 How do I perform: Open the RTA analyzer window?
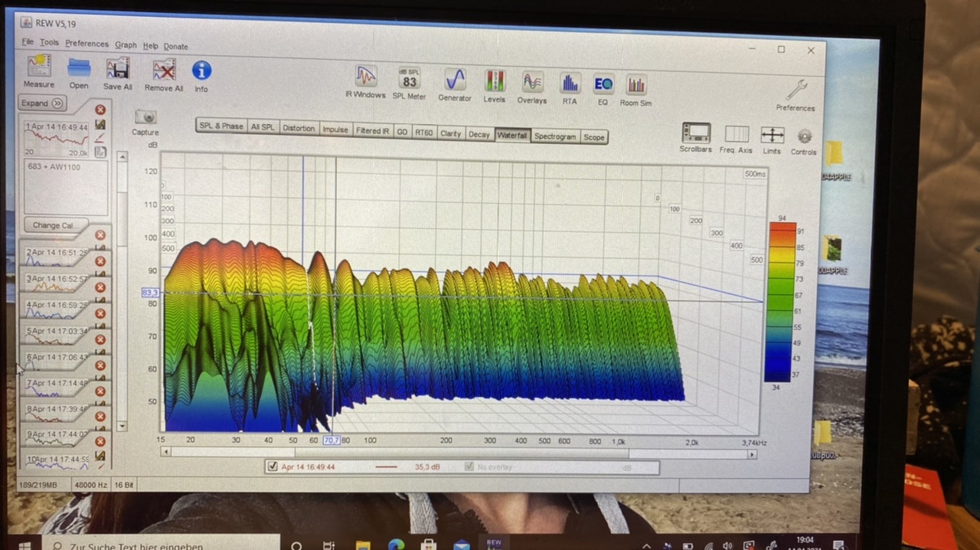pos(570,84)
